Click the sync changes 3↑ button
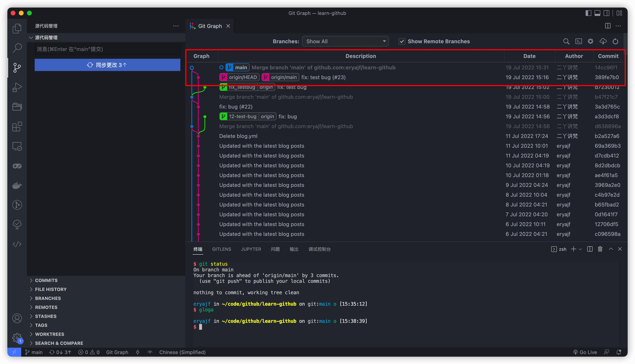The height and width of the screenshot is (364, 635). click(107, 65)
